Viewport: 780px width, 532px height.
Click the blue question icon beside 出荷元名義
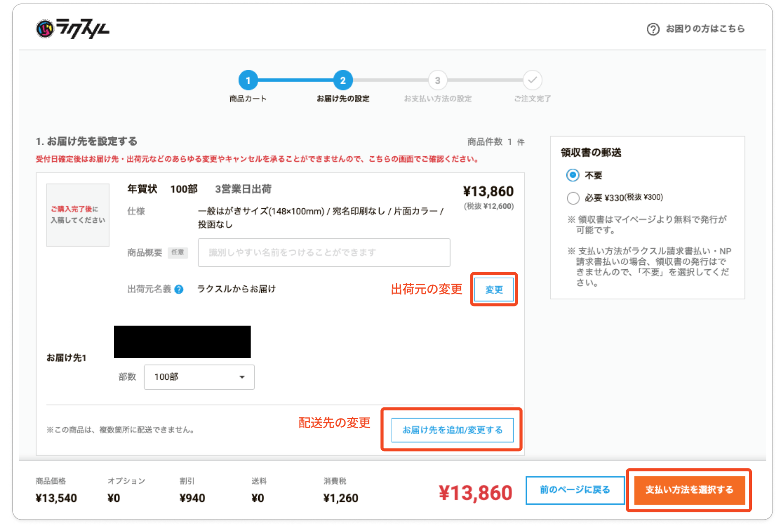179,289
